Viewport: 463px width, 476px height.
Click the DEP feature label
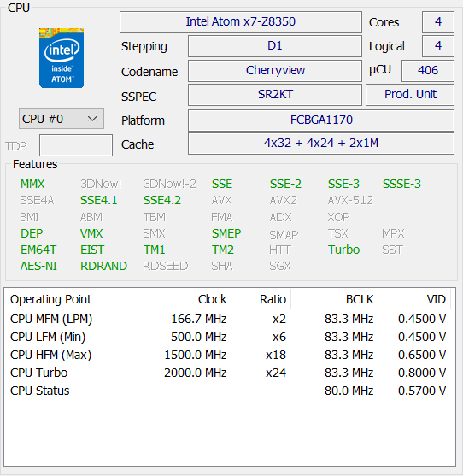(32, 234)
